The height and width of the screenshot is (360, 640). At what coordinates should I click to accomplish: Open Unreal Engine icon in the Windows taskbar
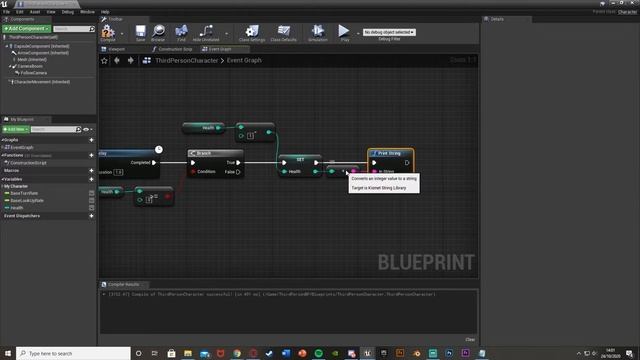367,353
